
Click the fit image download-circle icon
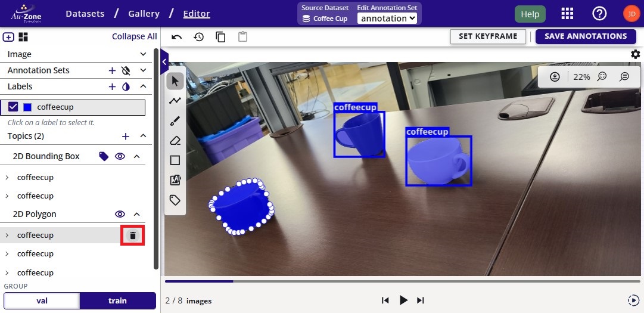[555, 77]
